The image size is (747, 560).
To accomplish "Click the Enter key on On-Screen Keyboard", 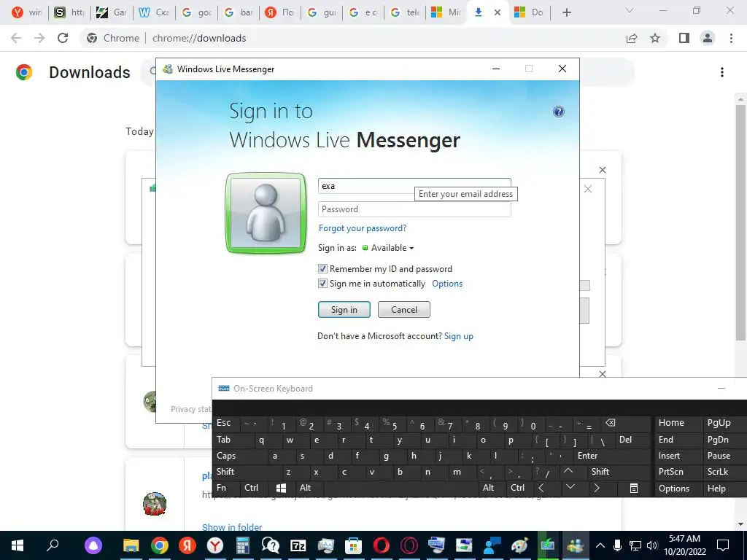I will click(611, 456).
